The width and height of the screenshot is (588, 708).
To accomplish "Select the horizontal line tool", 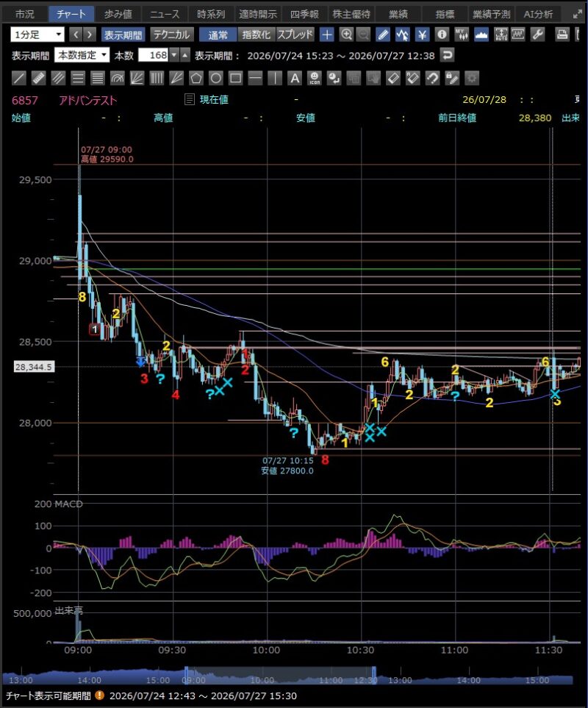I will coord(256,78).
